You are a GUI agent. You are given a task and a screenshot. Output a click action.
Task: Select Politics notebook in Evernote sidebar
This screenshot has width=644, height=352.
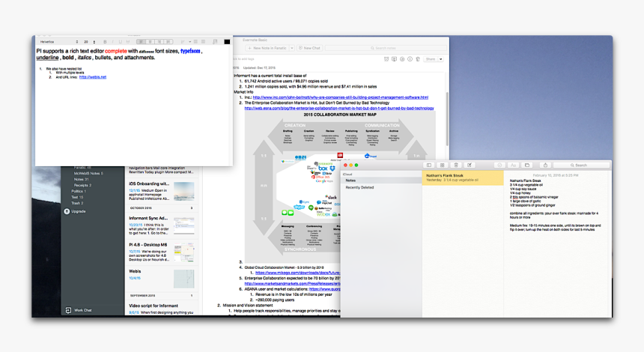coord(79,192)
